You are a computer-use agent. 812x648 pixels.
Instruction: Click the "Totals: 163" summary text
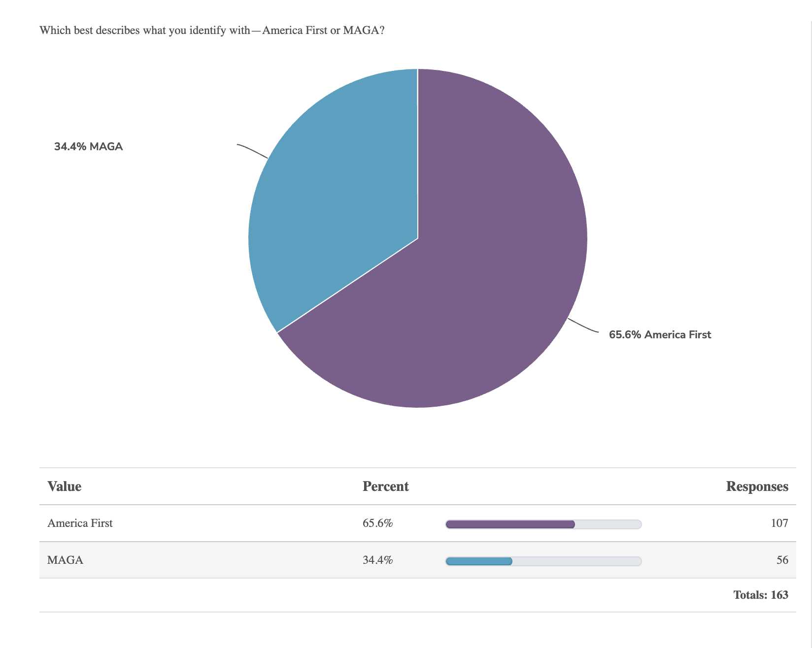point(760,595)
